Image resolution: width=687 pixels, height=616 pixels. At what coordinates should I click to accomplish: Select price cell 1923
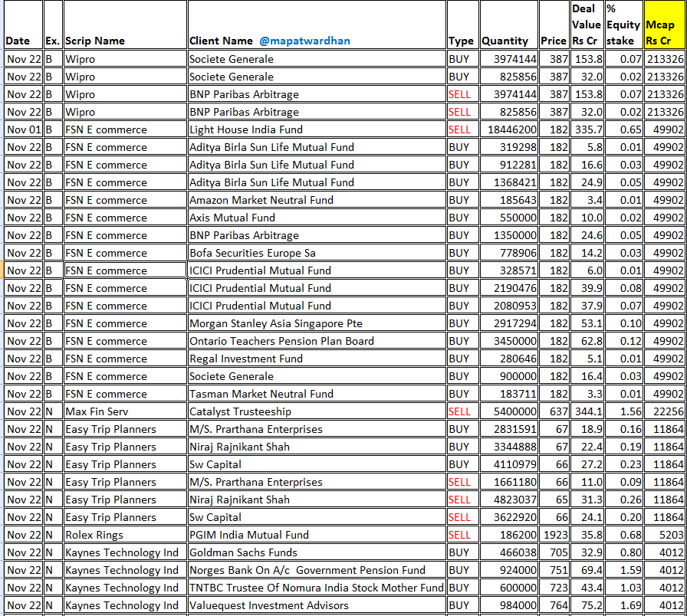554,535
